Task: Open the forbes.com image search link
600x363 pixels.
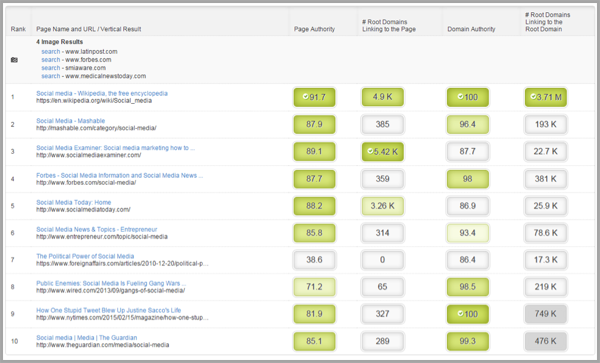Action: point(51,60)
